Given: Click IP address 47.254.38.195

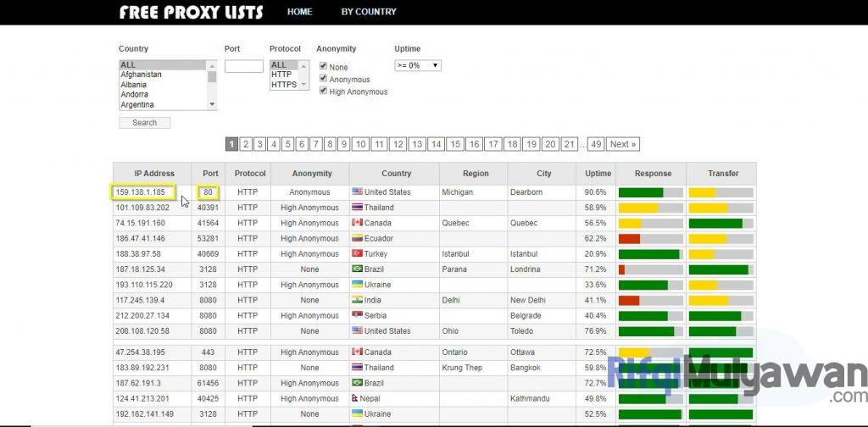Looking at the screenshot, I should [140, 352].
